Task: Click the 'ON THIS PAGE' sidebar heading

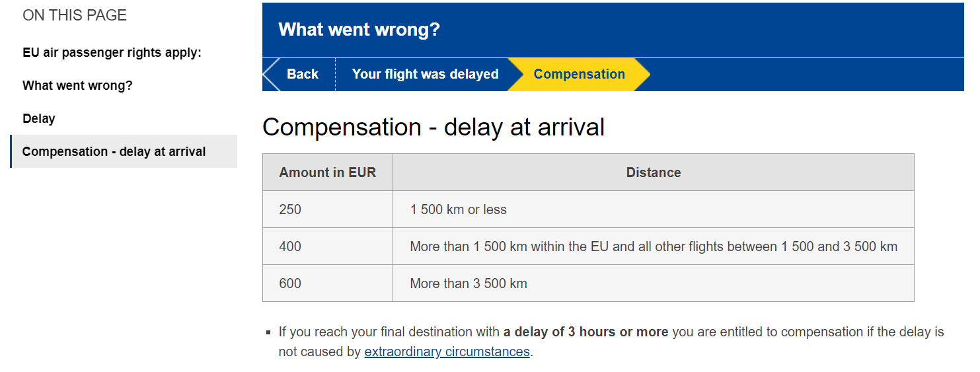Action: tap(75, 15)
